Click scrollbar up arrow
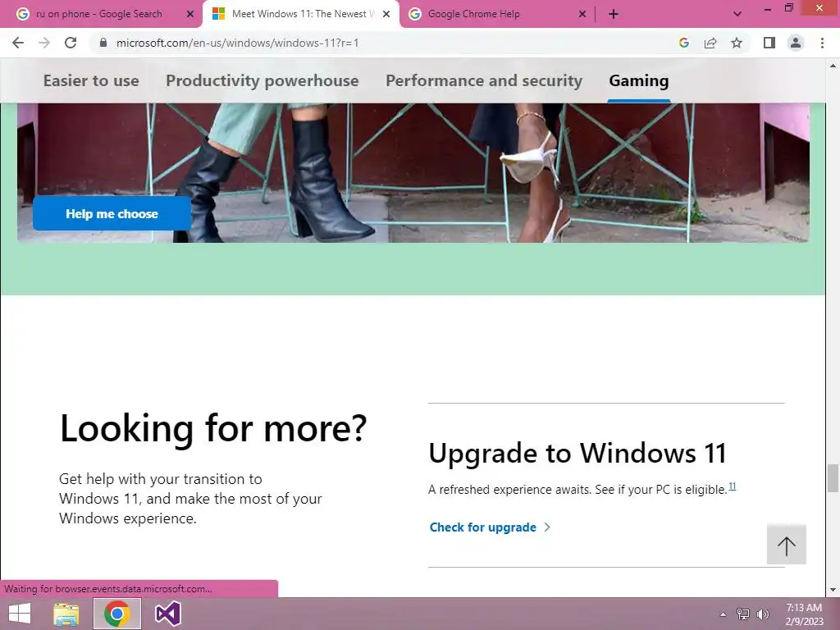840x630 pixels. [x=833, y=66]
